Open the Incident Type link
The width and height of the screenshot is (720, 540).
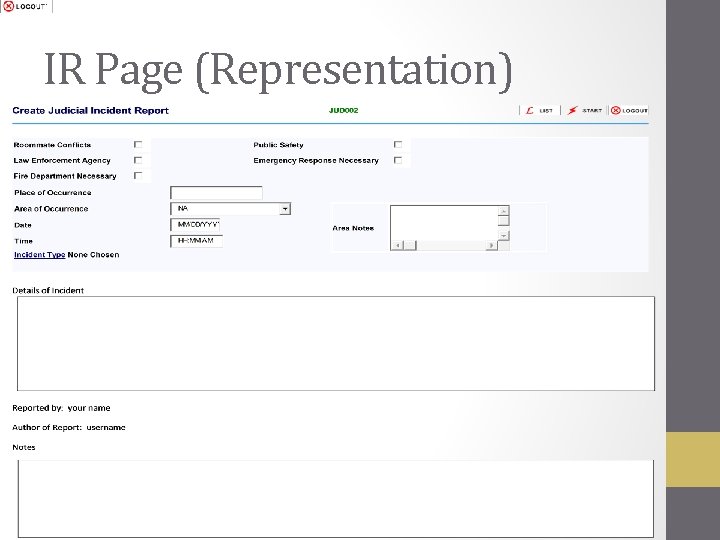[39, 255]
